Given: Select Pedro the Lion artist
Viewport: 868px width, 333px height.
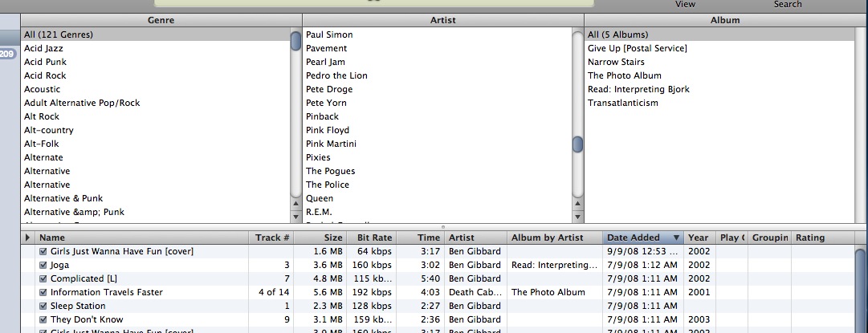Looking at the screenshot, I should tap(438, 75).
